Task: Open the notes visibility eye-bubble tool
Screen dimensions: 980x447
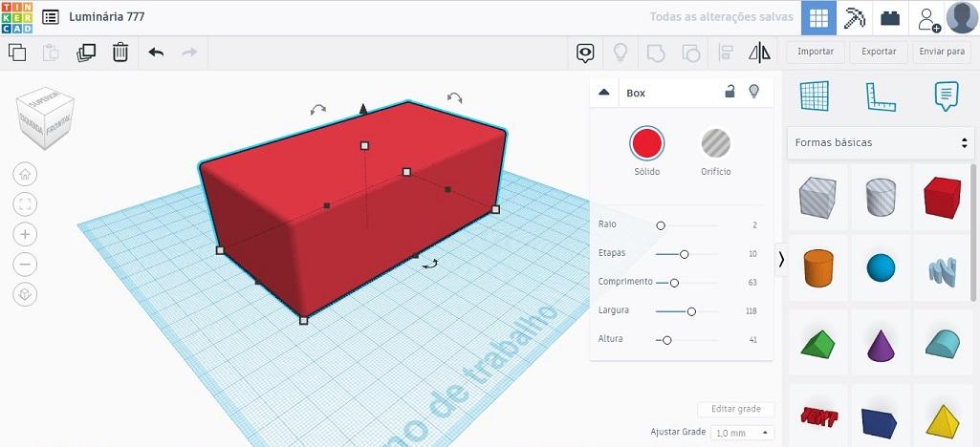Action: tap(585, 53)
